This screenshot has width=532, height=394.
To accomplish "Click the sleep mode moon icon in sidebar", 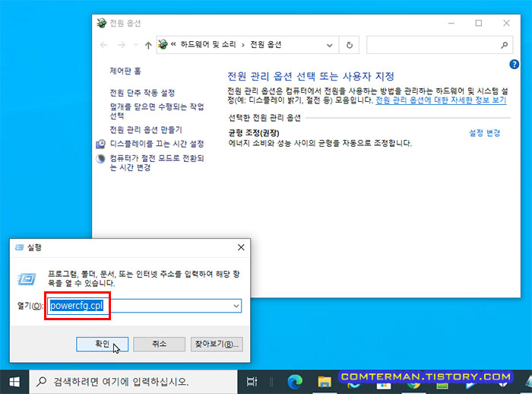I will coord(101,159).
